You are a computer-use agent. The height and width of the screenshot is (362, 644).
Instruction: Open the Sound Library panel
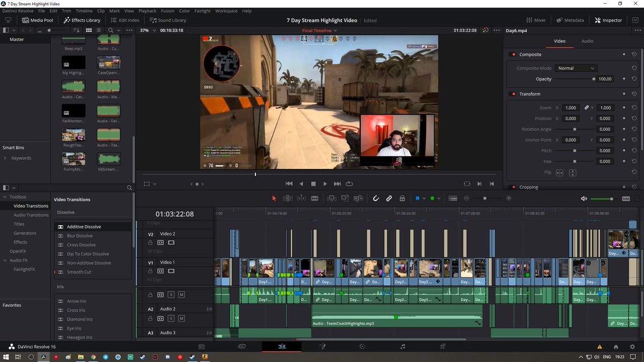pos(167,20)
